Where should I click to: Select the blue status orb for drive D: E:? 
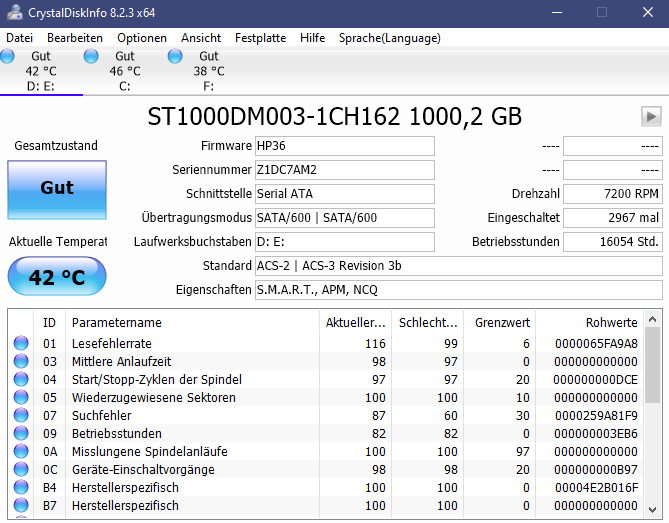(x=7, y=56)
